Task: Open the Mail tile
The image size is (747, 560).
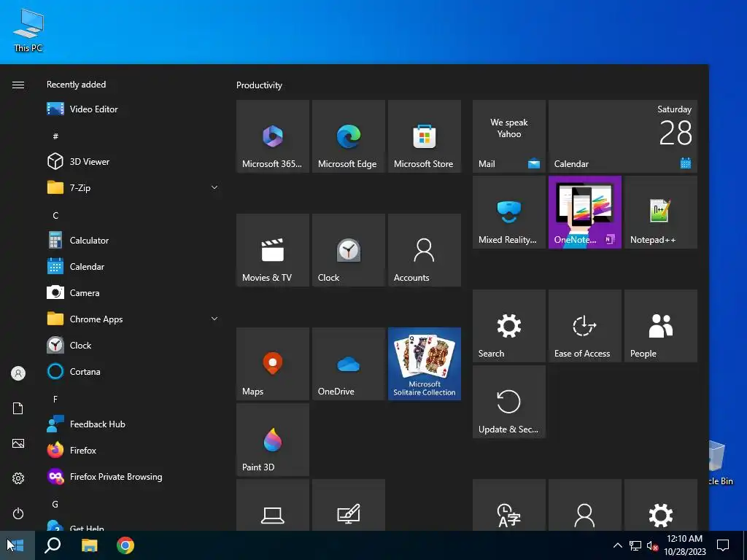Action: (x=508, y=136)
